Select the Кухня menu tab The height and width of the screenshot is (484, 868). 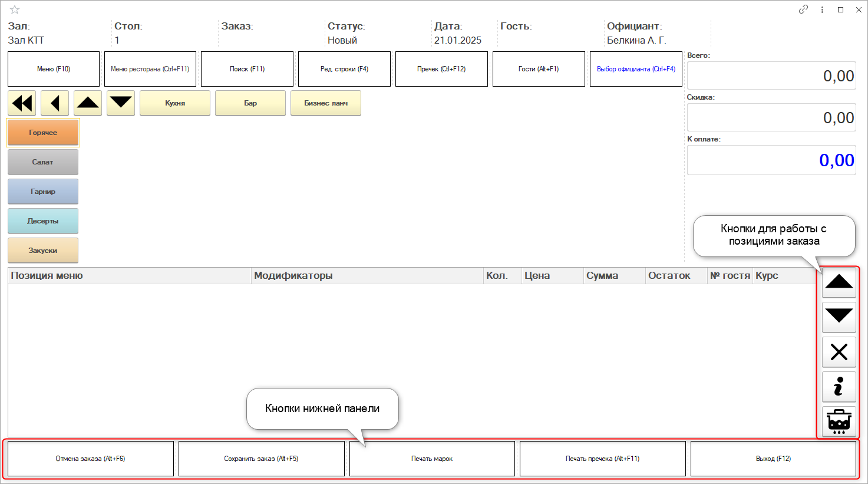[x=175, y=103]
